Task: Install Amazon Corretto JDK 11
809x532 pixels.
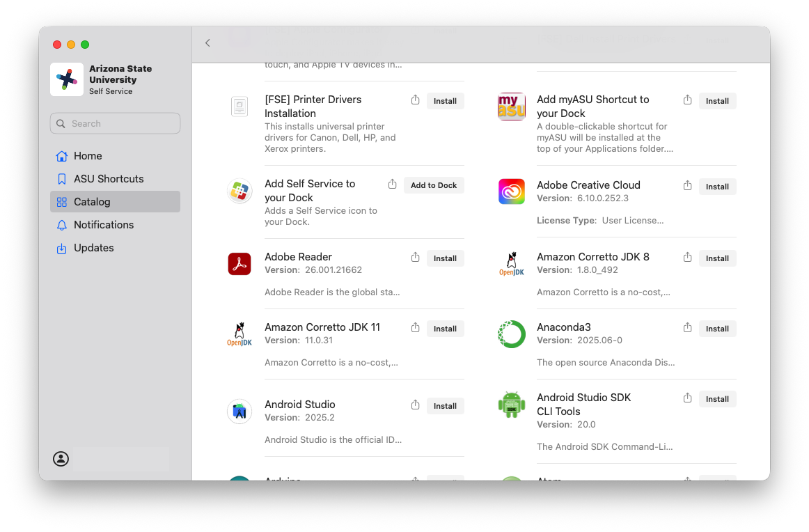Action: (446, 329)
